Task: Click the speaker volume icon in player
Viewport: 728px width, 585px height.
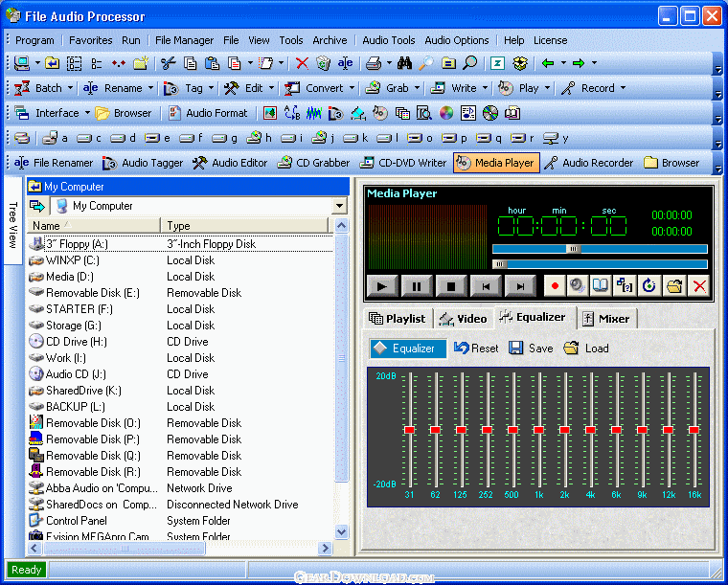Action: click(x=577, y=285)
